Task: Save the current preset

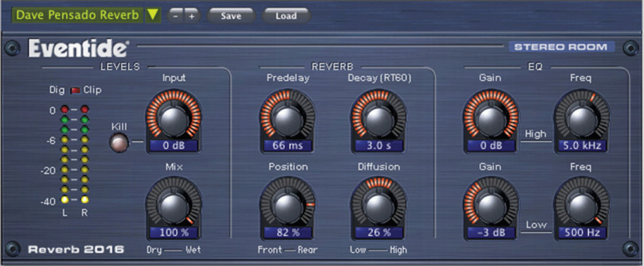Action: 231,16
